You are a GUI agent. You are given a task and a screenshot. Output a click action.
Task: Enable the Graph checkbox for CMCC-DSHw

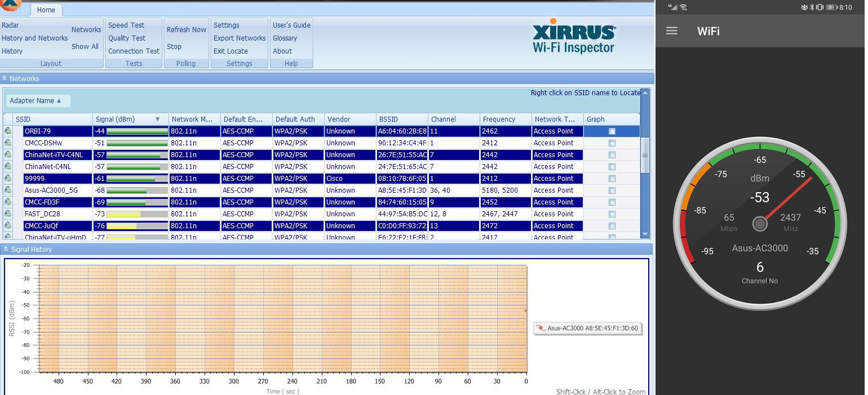[x=612, y=143]
